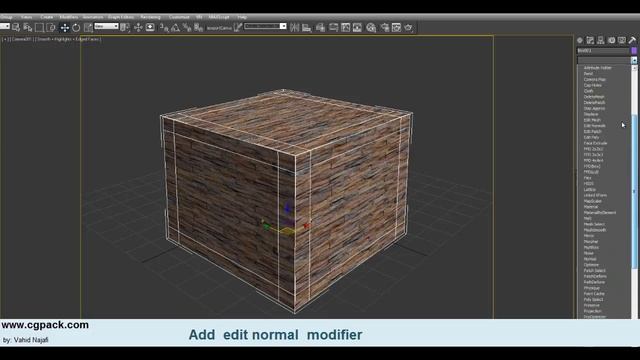The height and width of the screenshot is (360, 640).
Task: Open MAXScript menu
Action: tap(219, 17)
